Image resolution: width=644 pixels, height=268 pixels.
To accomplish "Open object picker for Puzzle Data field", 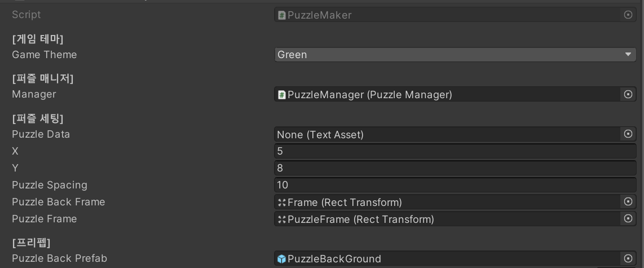I will tap(628, 134).
